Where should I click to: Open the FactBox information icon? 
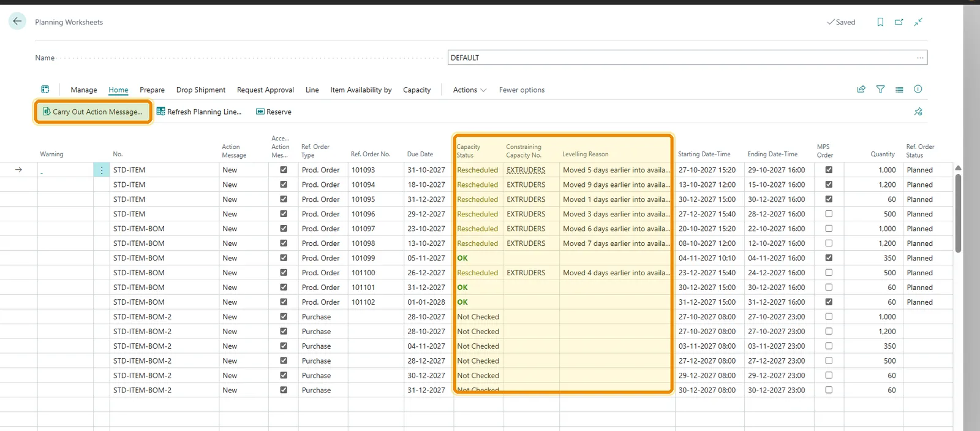[x=918, y=90]
